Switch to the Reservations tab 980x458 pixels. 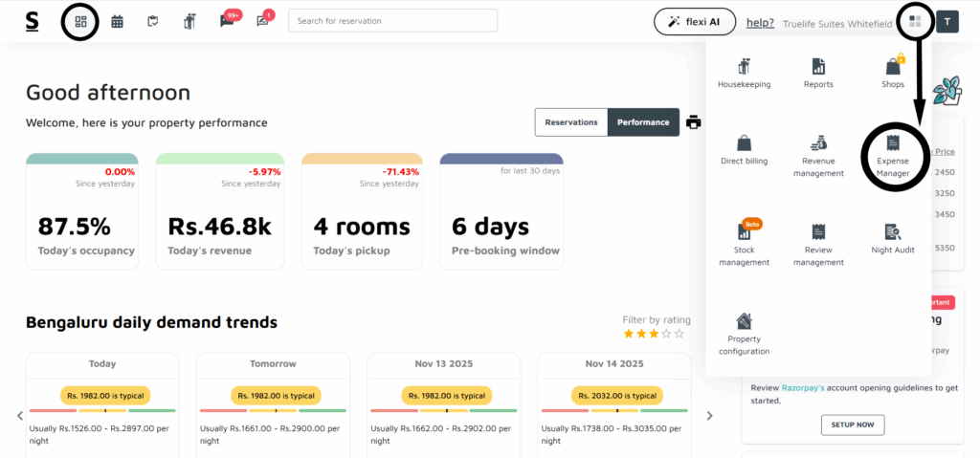(x=571, y=122)
